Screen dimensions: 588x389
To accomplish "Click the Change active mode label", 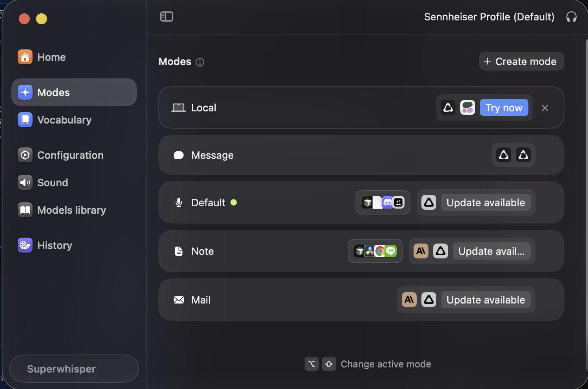I will click(386, 364).
